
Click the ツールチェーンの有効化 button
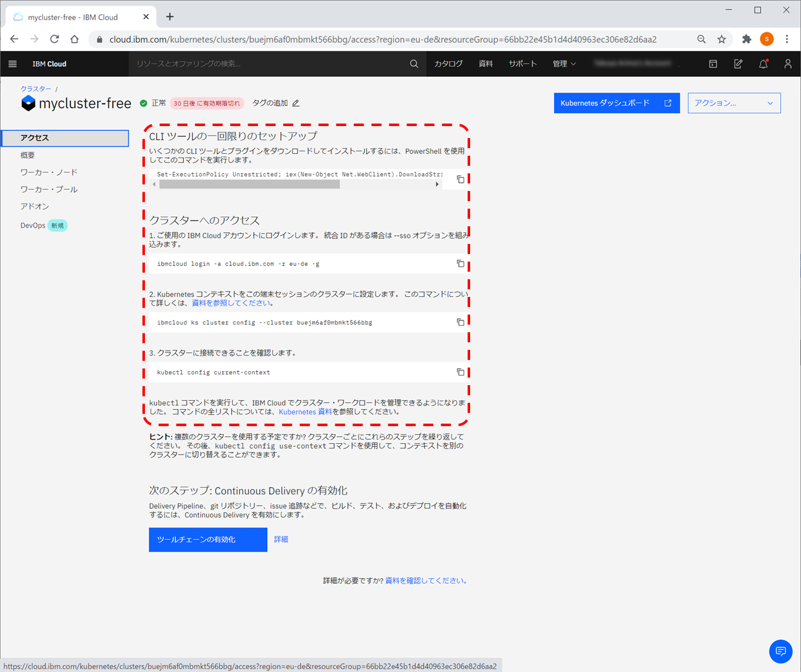point(208,540)
